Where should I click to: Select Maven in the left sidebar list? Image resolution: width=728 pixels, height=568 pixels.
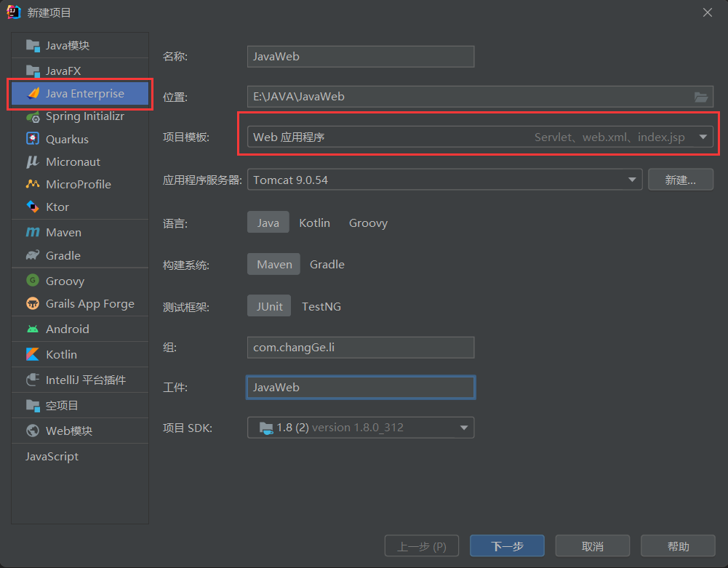80,232
